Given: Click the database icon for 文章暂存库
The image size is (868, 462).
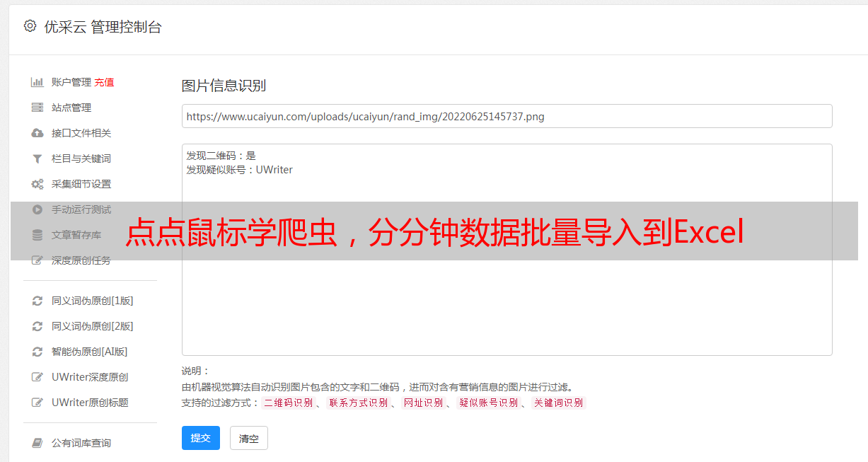Looking at the screenshot, I should tap(37, 235).
